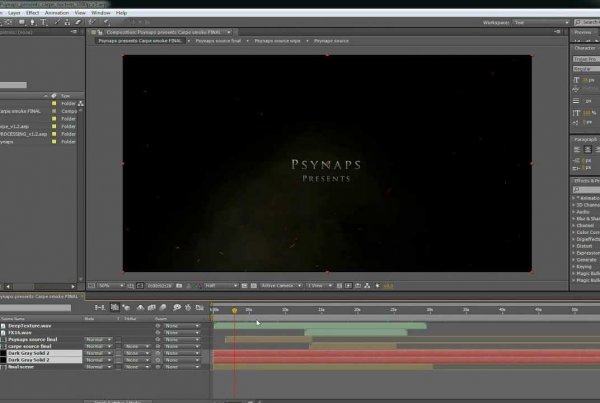Toggle center text paragraph alignment
Screen dimensions: 600x403
(587, 150)
